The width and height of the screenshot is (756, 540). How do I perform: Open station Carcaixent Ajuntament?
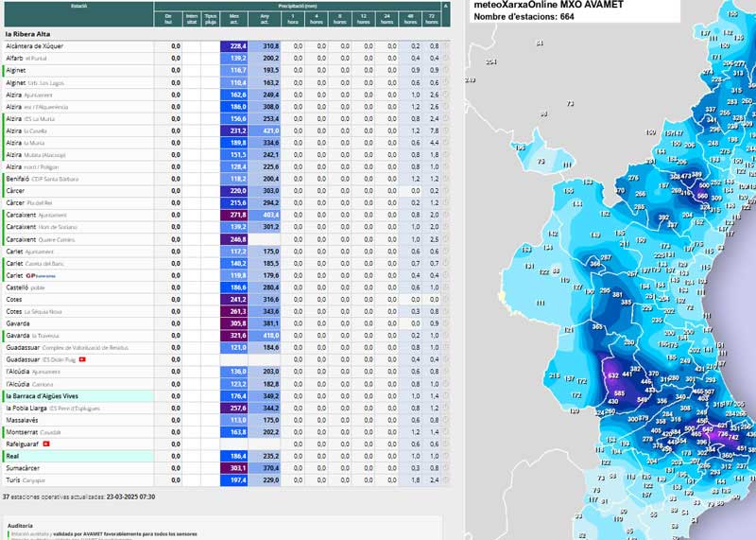[x=36, y=215]
